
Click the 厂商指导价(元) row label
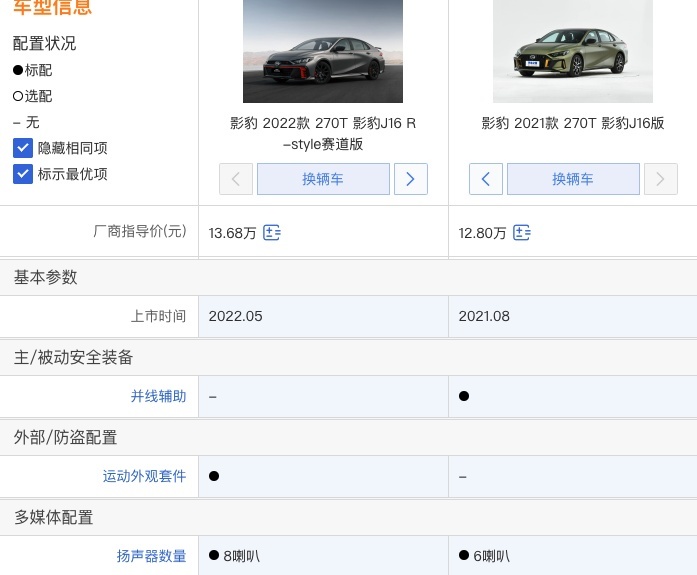[x=140, y=231]
